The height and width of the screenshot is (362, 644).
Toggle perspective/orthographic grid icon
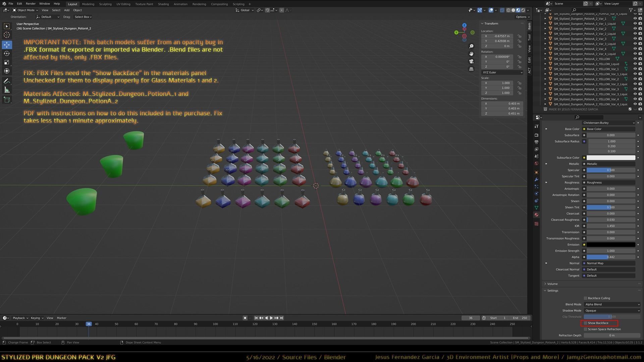pos(471,69)
